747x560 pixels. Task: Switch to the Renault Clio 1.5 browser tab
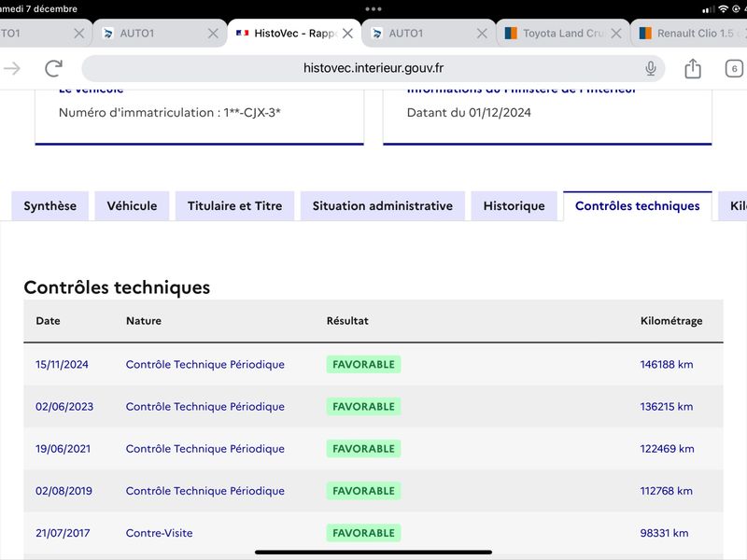(x=689, y=34)
